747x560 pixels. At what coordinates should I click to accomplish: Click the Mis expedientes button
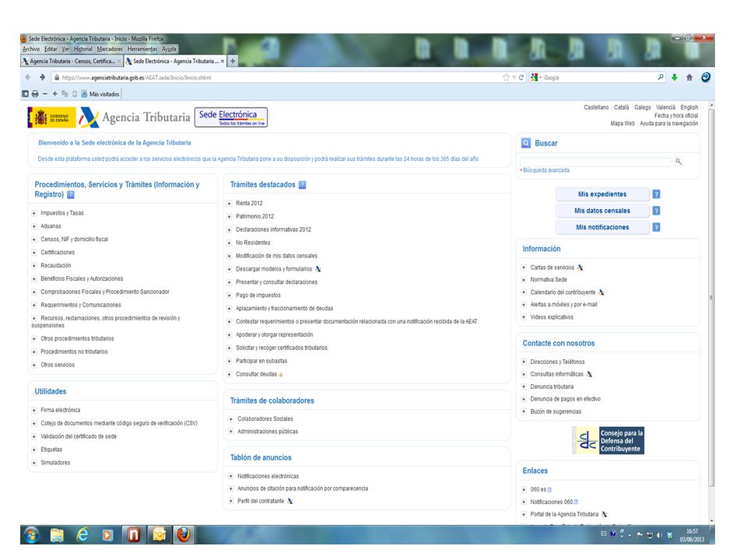pos(602,194)
